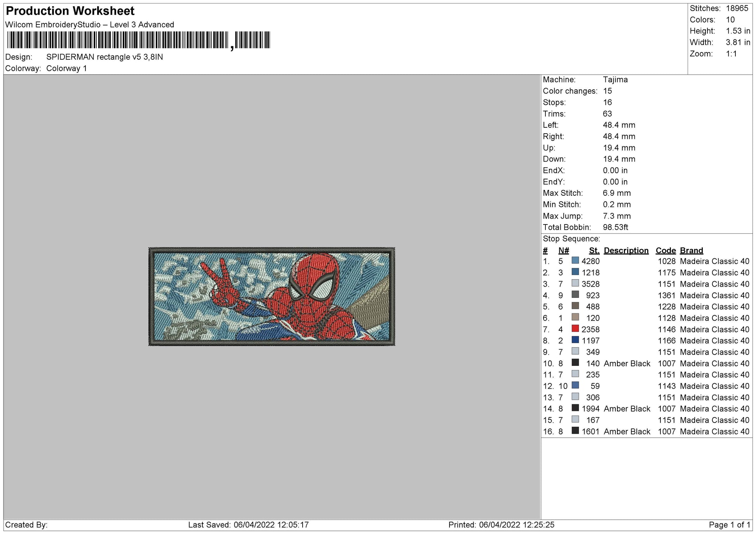Click the tan swatch, code 1128
Image resolution: width=756 pixels, height=534 pixels.
tap(575, 317)
